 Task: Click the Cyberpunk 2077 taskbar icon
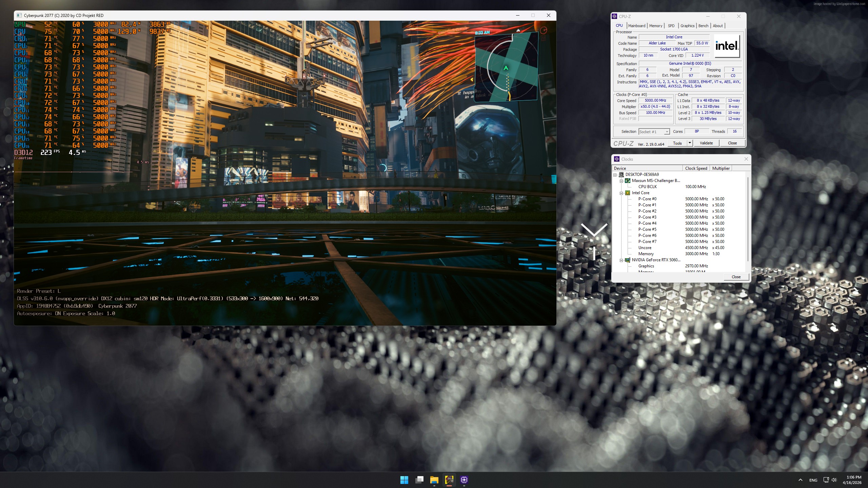449,480
